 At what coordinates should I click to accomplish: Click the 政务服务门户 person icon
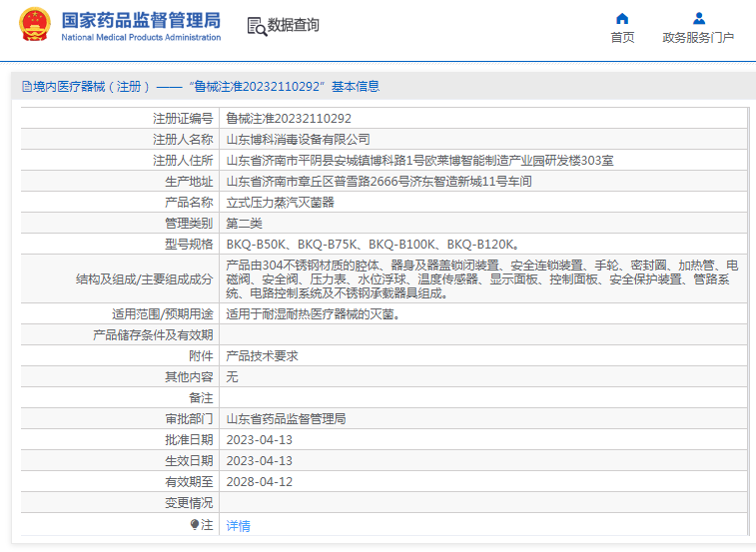(x=698, y=18)
